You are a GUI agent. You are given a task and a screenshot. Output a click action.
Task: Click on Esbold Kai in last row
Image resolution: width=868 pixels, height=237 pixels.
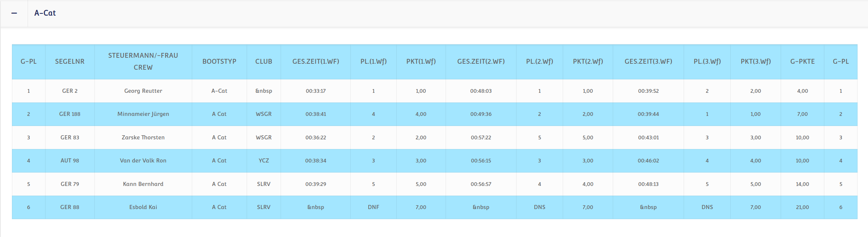(x=143, y=207)
